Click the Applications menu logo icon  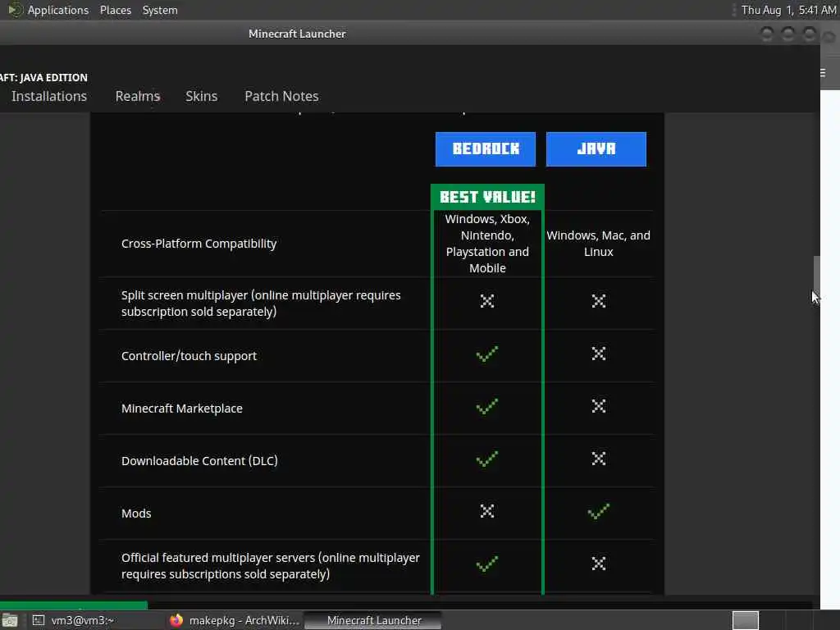15,10
